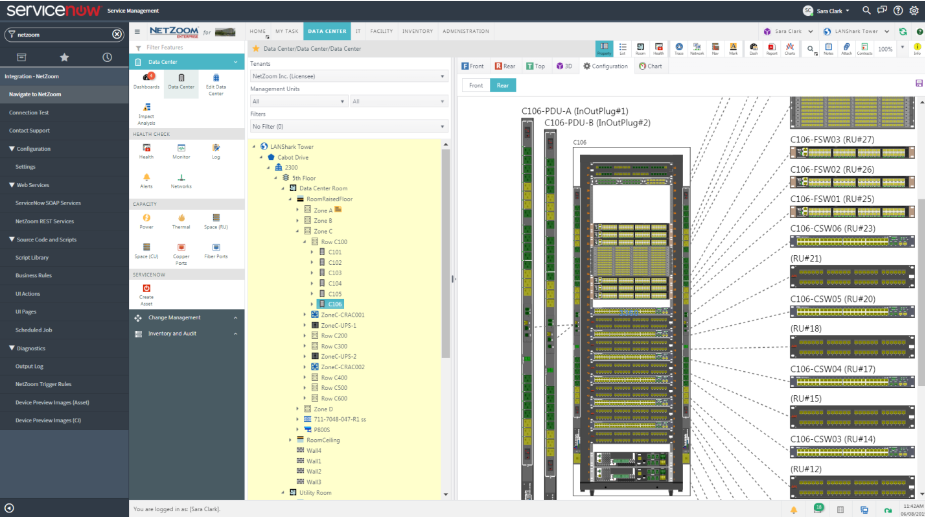Open the Contacts toolbar icon
The image size is (925, 517).
(x=864, y=48)
